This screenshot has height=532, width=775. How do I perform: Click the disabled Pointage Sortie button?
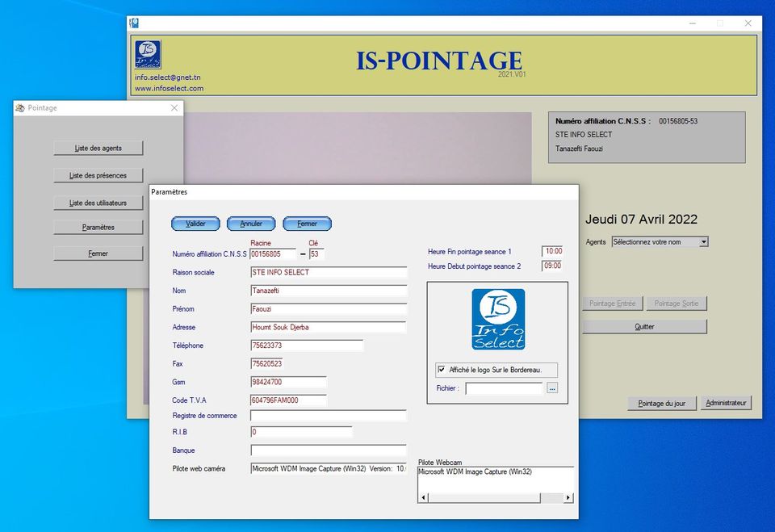point(677,304)
